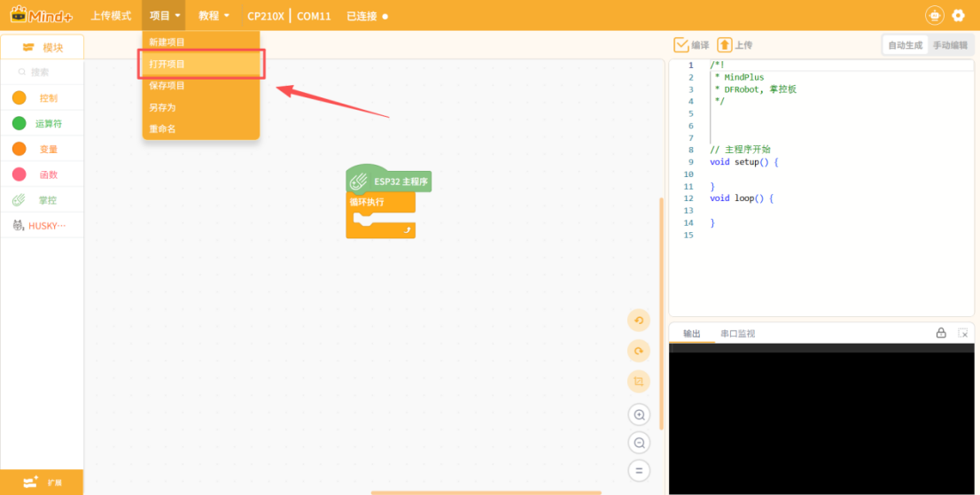Select the green 运算符 category circle
Image resolution: width=980 pixels, height=495 pixels.
pos(19,123)
